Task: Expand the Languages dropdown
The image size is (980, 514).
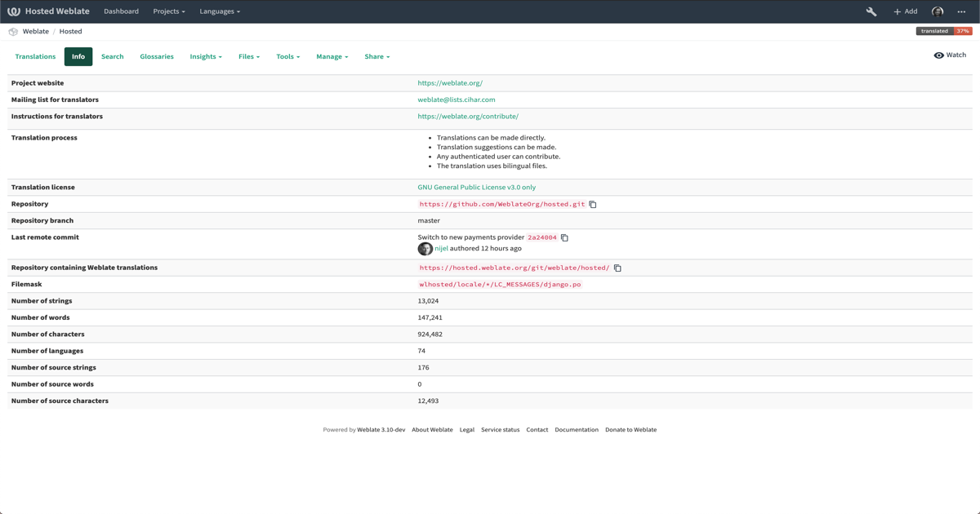Action: [220, 11]
